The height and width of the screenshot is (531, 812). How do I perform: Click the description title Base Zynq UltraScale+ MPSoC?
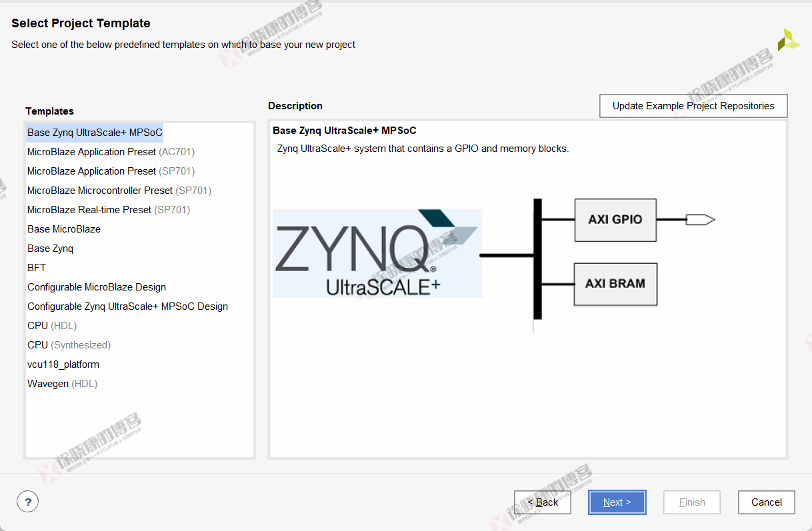tap(345, 131)
